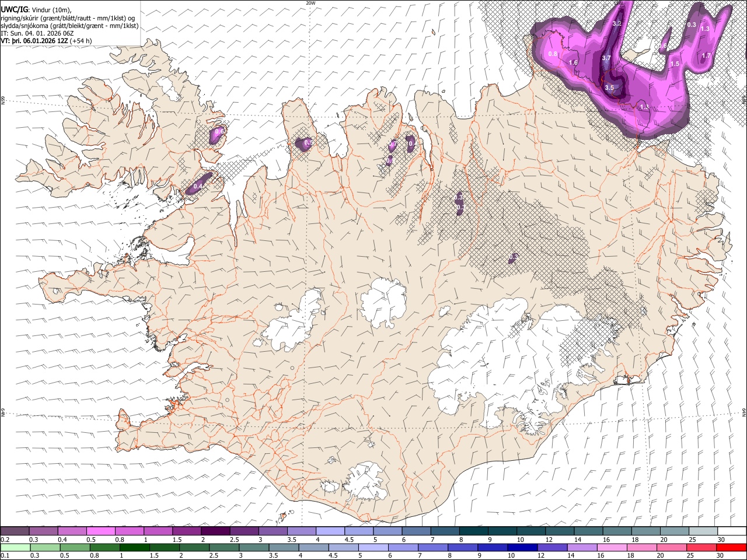747x560 pixels.
Task: Click the 14 label on the snow scale
Action: tap(577, 540)
